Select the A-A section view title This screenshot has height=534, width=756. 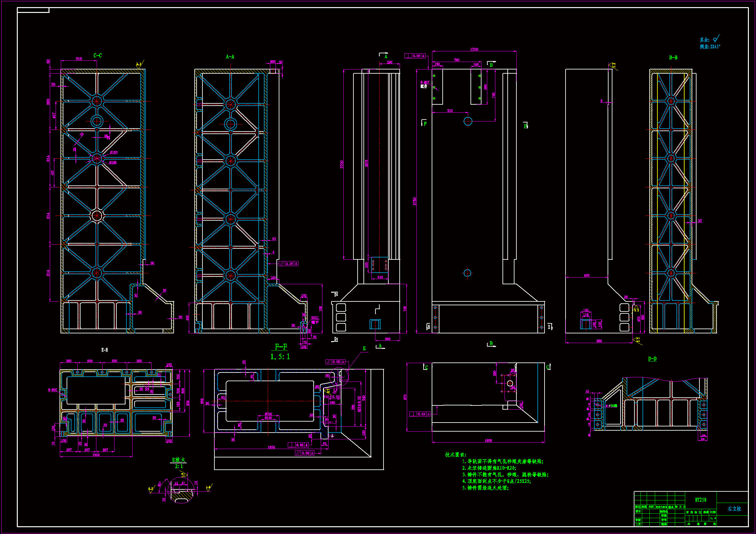coord(230,57)
